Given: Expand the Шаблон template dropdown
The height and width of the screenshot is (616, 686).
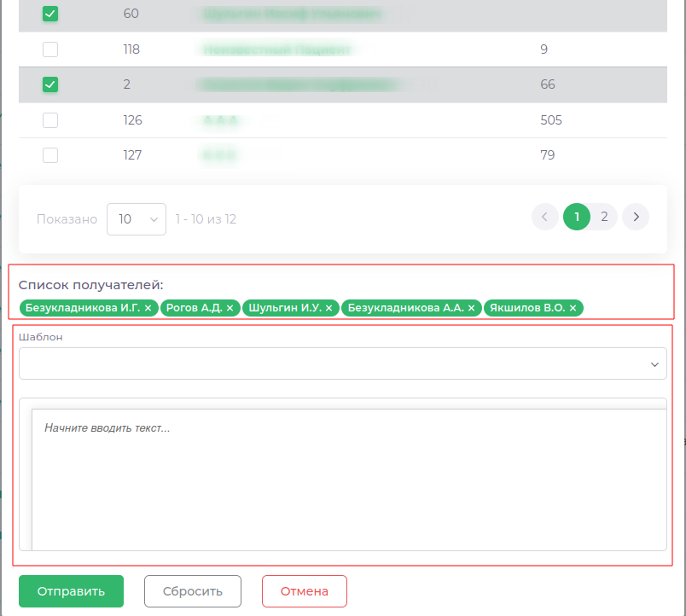Looking at the screenshot, I should 342,363.
